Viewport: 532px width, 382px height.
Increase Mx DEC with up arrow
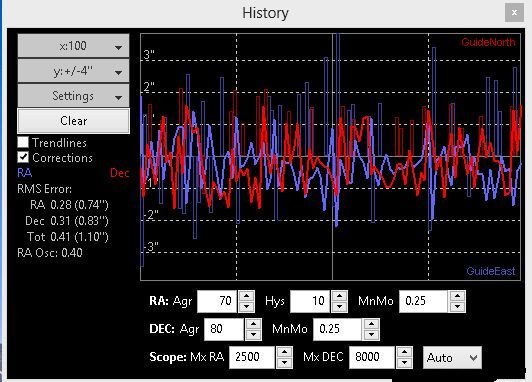404,352
